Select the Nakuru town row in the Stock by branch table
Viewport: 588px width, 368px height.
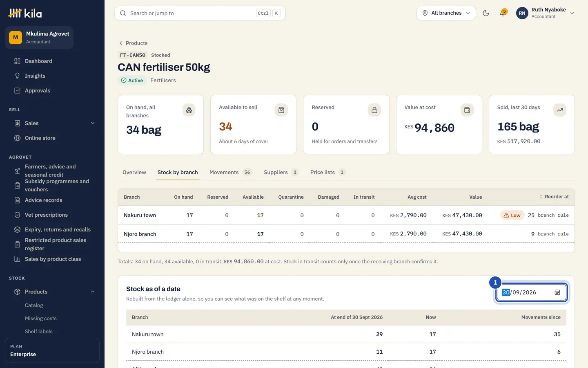point(346,215)
